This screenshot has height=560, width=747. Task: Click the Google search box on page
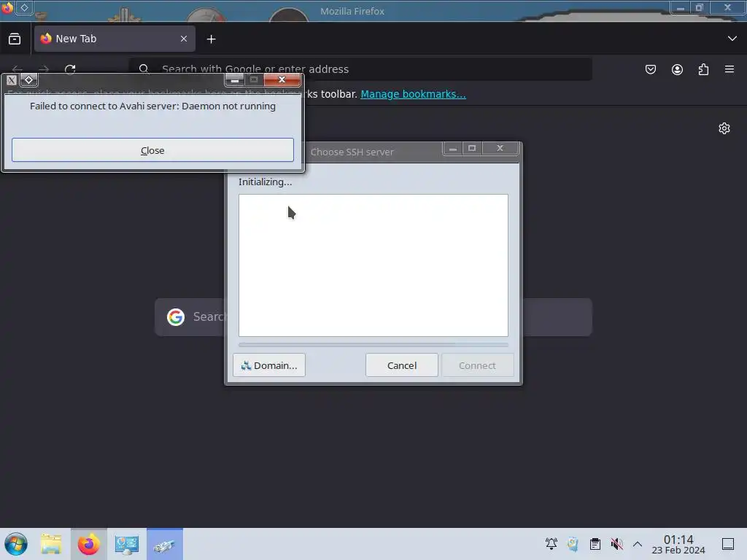(373, 317)
